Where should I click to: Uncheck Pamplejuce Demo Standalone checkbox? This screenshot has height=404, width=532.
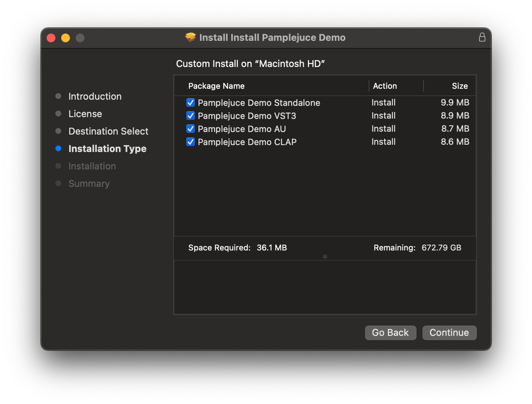[190, 103]
